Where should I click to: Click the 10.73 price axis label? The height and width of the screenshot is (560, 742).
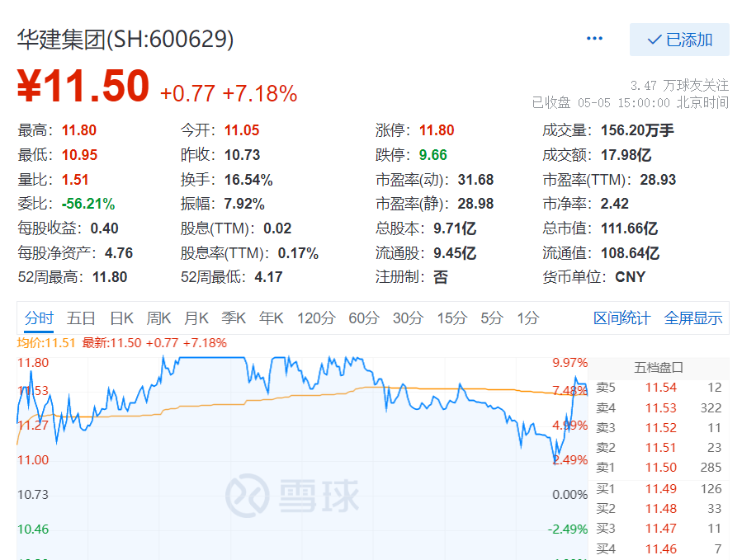(x=33, y=495)
